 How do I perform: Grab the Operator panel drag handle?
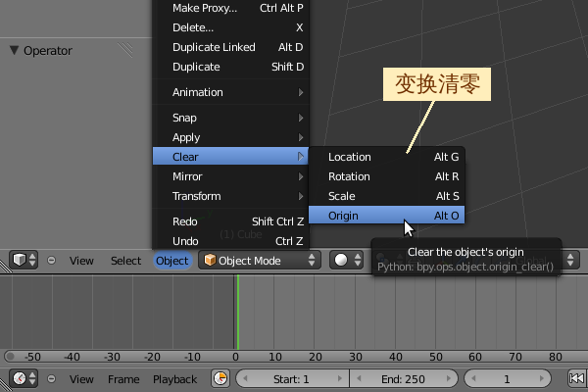[125, 50]
